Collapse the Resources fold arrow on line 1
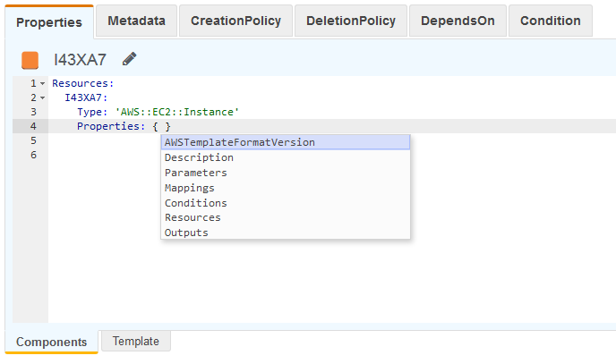This screenshot has width=616, height=364. pos(42,82)
